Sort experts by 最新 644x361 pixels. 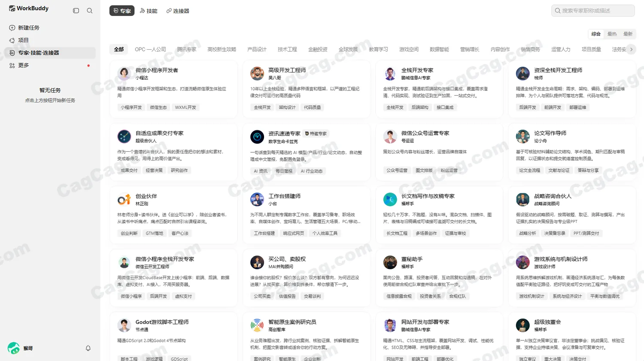pyautogui.click(x=628, y=34)
